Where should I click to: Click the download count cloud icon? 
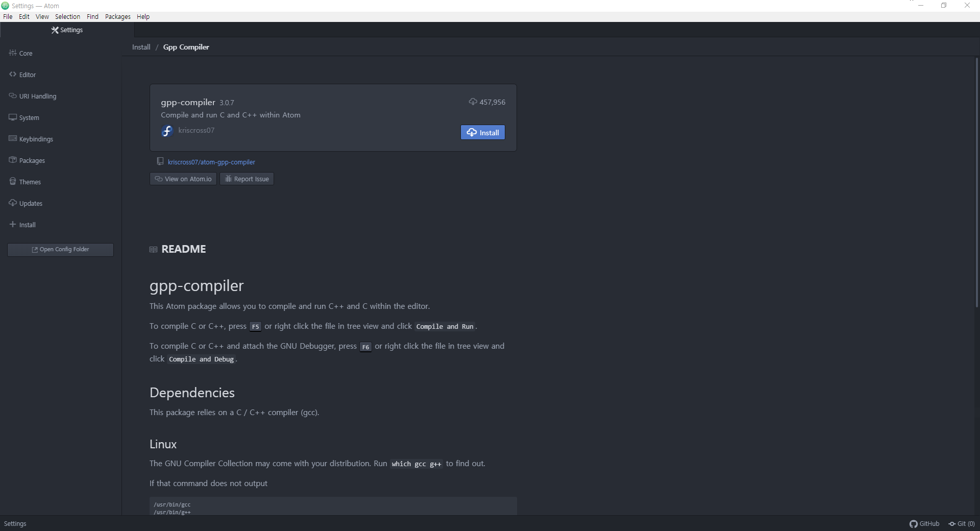click(473, 102)
